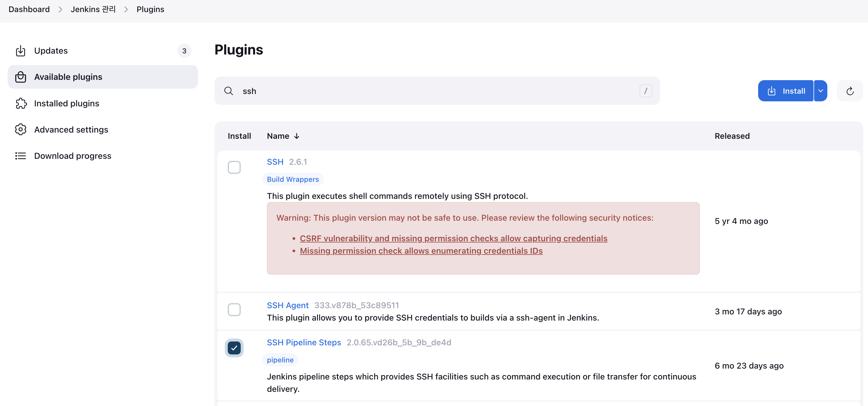Focus the plugin search field containing ssh

tap(438, 91)
